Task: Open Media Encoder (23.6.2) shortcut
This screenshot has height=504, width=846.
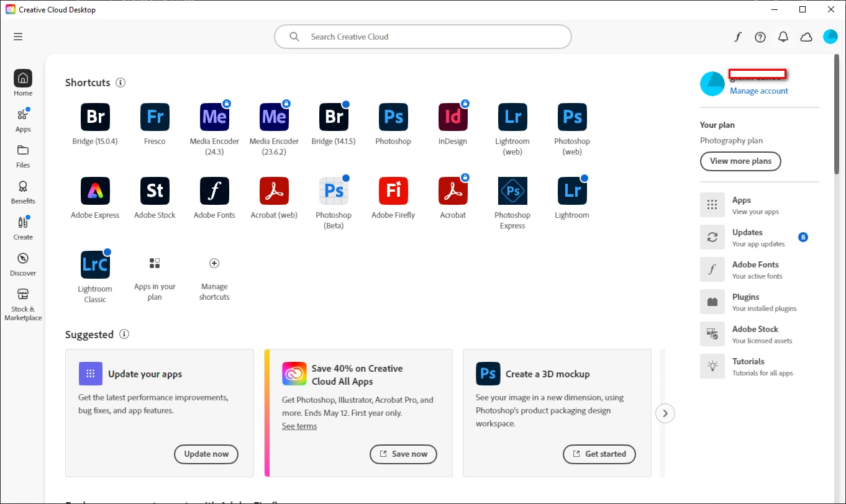Action: (274, 117)
